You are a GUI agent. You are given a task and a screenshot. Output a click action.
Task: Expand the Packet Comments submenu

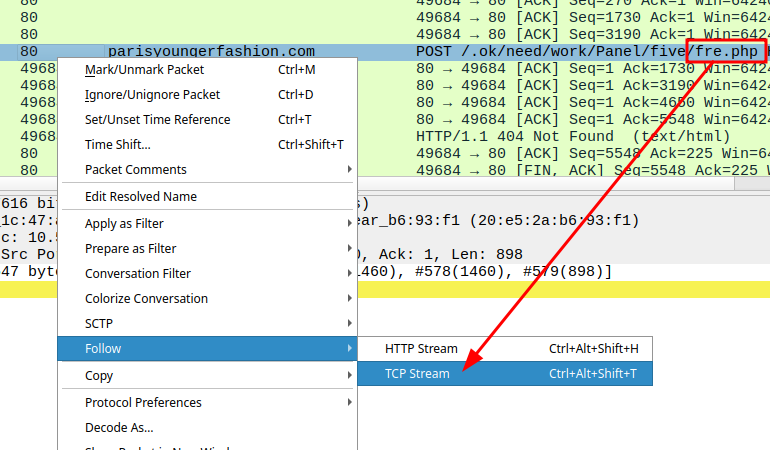[135, 170]
